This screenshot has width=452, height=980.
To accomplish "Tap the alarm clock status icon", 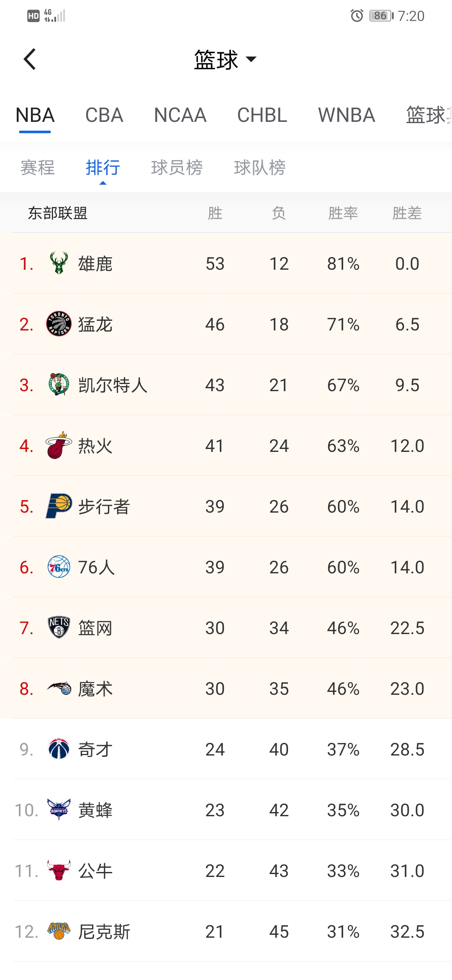I will [357, 16].
